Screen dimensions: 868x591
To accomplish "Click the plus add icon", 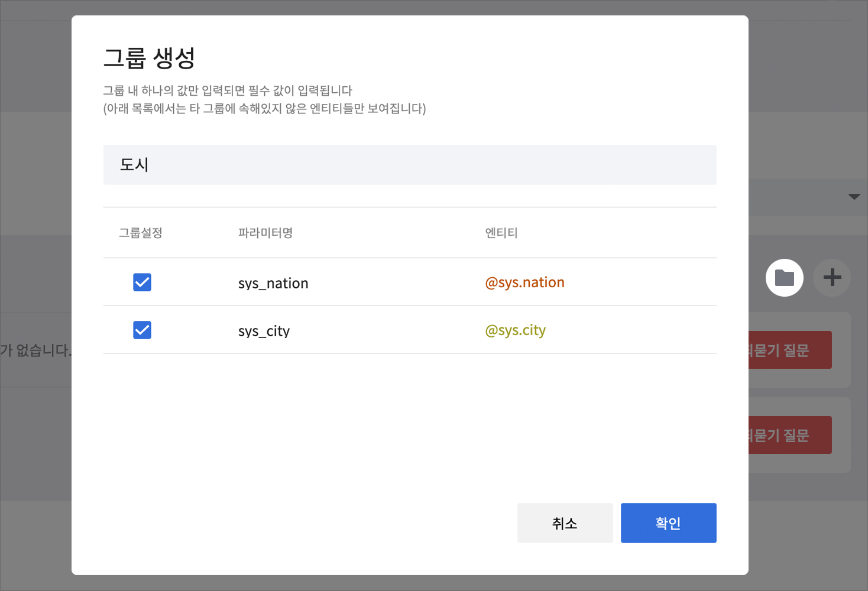I will [832, 277].
